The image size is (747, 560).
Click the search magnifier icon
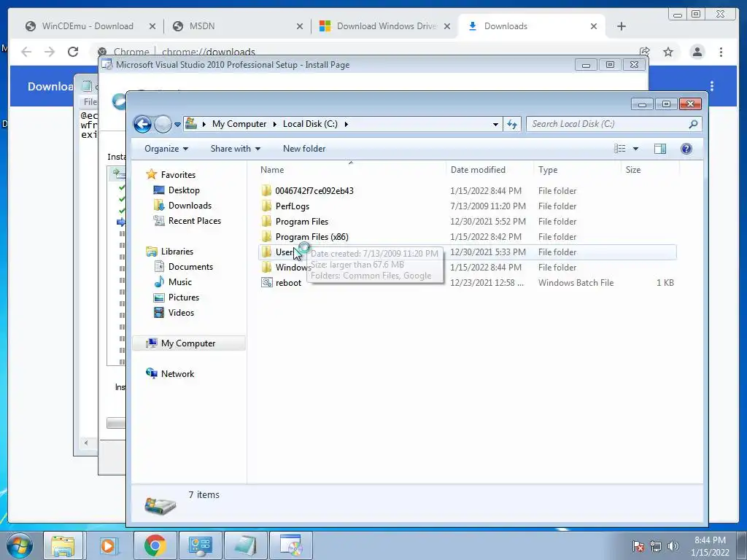pyautogui.click(x=693, y=124)
